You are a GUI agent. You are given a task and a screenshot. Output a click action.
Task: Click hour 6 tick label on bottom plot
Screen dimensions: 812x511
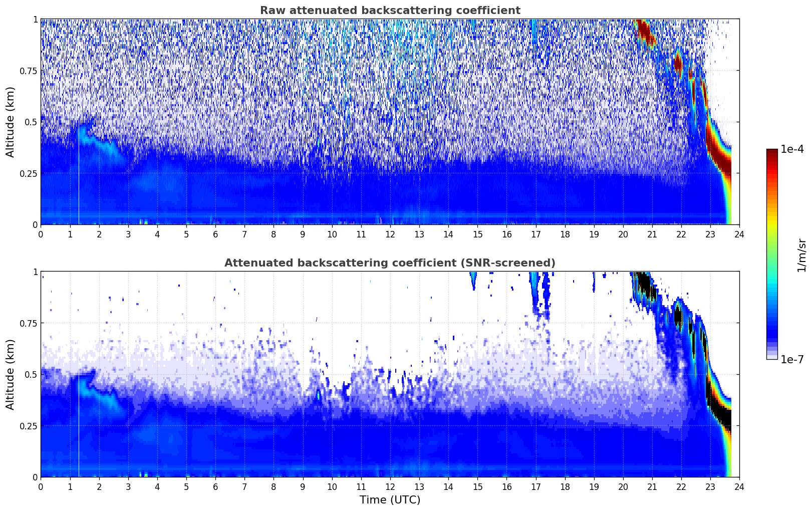pyautogui.click(x=215, y=486)
